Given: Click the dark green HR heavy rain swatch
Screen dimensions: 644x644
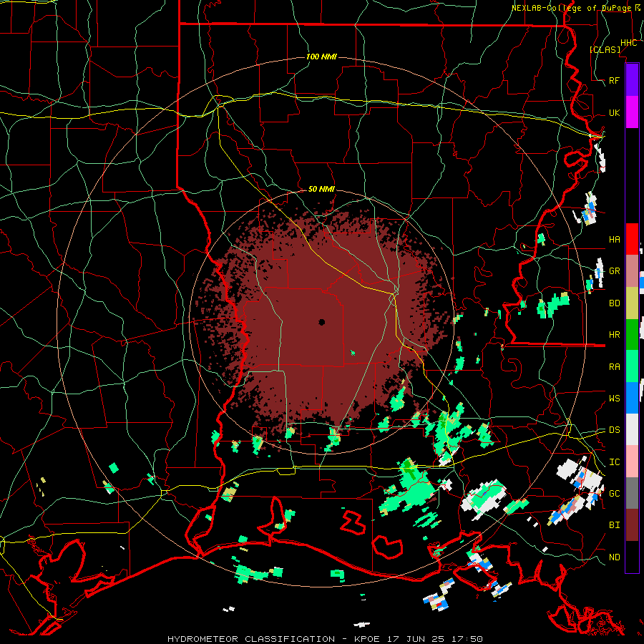Looking at the screenshot, I should tap(632, 335).
